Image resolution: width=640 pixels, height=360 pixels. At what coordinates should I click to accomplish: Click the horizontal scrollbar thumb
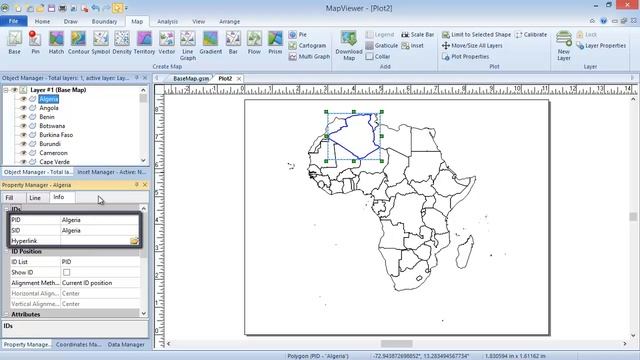pyautogui.click(x=396, y=344)
